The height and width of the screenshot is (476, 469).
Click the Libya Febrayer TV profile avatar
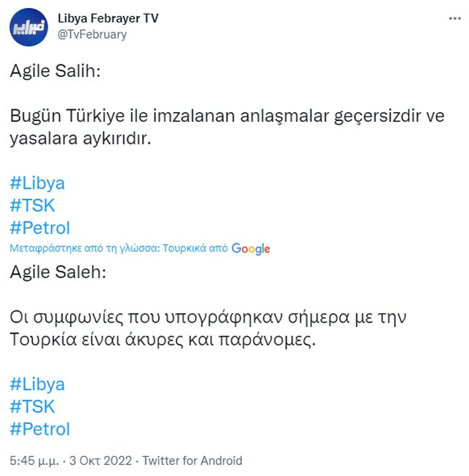[29, 27]
